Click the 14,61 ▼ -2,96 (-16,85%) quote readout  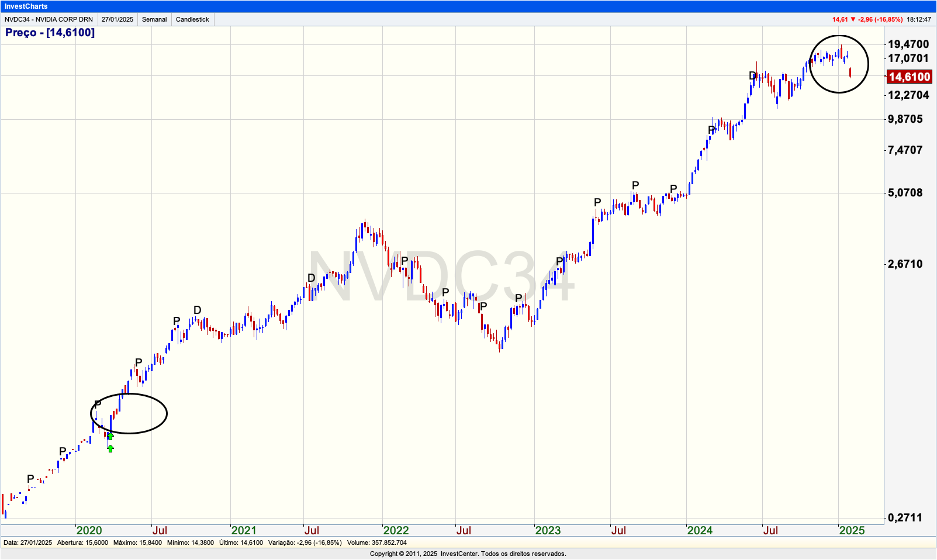coord(867,19)
